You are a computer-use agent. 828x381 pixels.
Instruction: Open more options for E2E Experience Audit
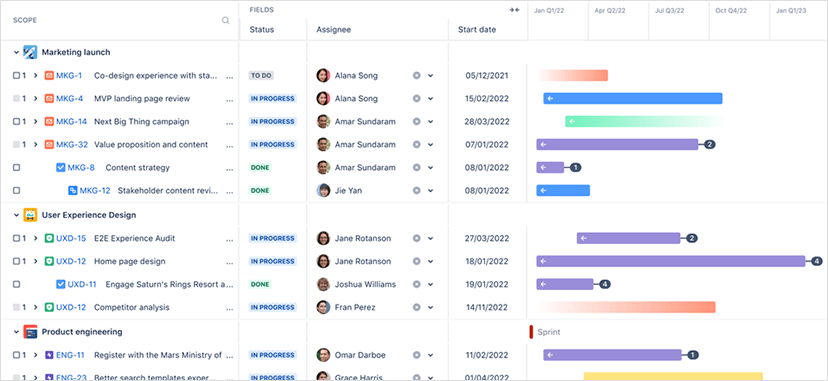coord(229,239)
